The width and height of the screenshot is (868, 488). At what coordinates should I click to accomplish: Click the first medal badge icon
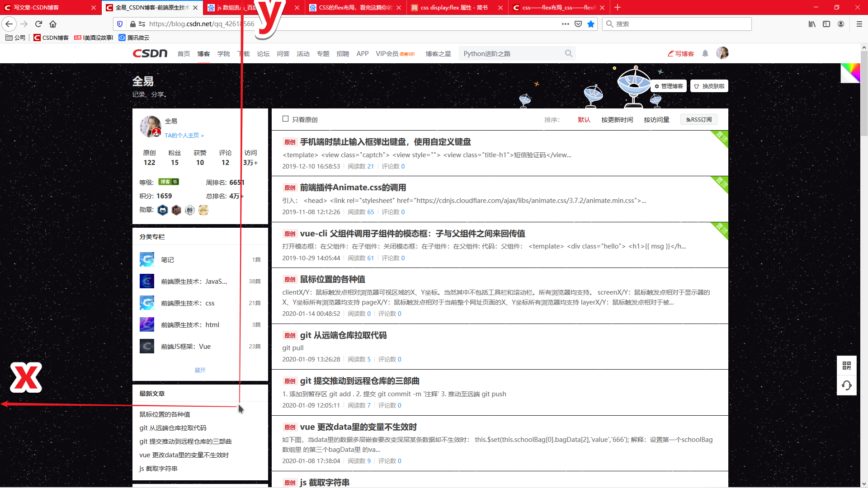coord(163,210)
